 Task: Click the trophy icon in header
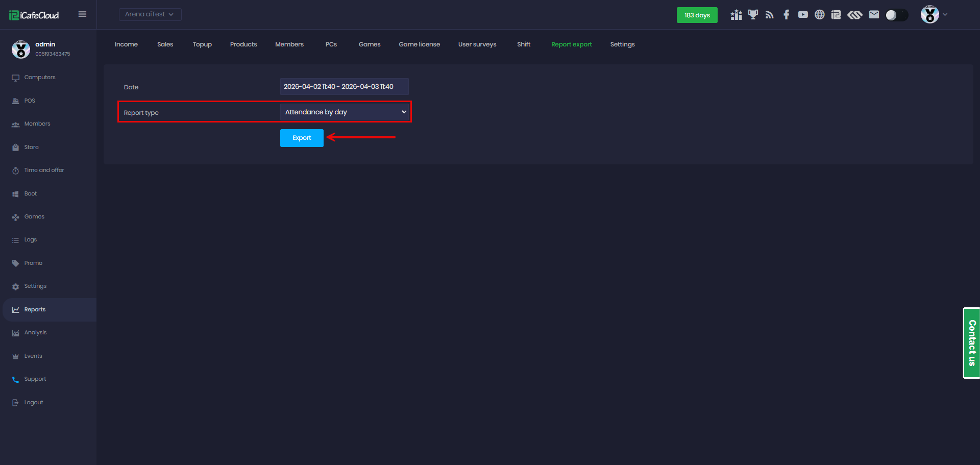pos(753,15)
